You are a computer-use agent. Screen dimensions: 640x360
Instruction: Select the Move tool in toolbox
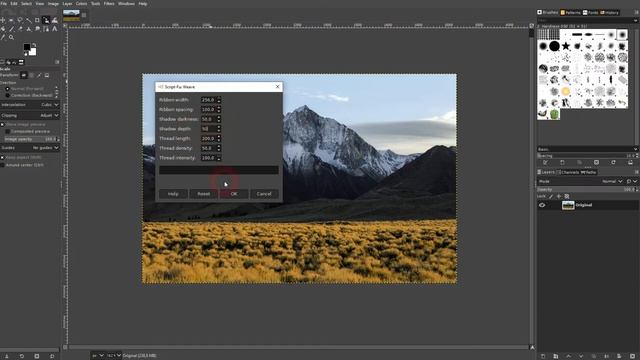tap(2, 20)
